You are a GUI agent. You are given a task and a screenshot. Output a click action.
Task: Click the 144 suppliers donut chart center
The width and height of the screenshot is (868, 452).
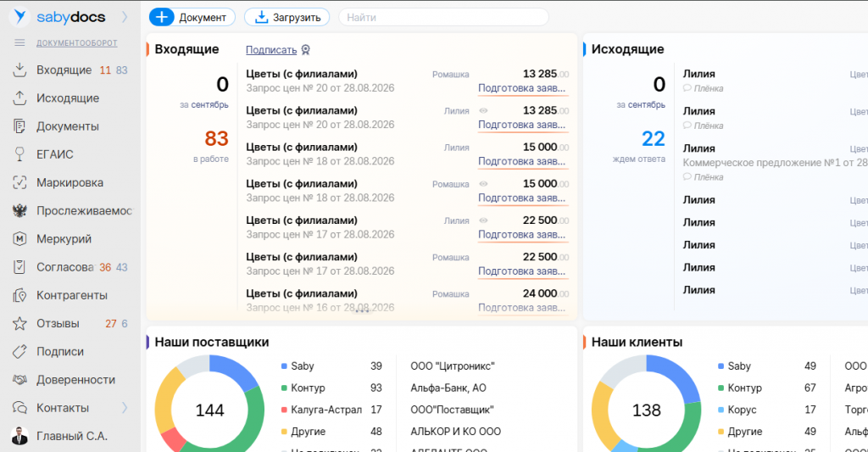[210, 410]
